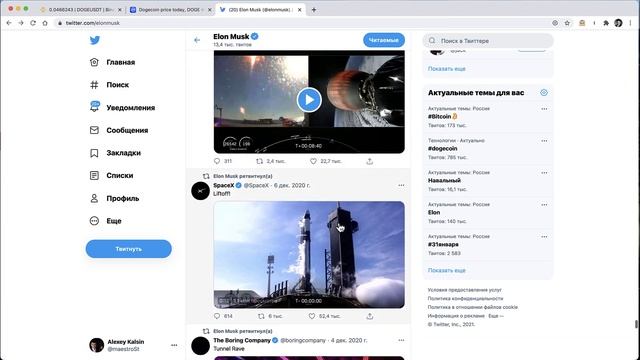Open options for #31января trend
This screenshot has width=640, height=360.
click(x=544, y=237)
